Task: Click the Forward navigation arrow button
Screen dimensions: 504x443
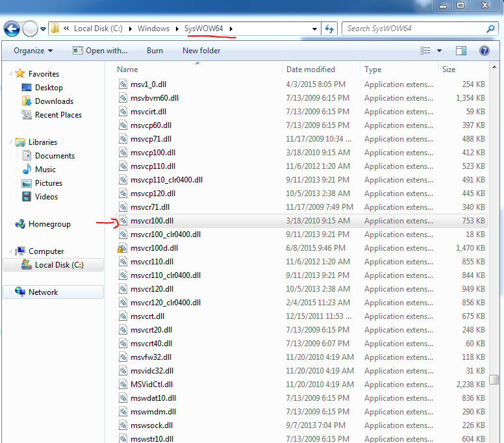Action: 30,29
